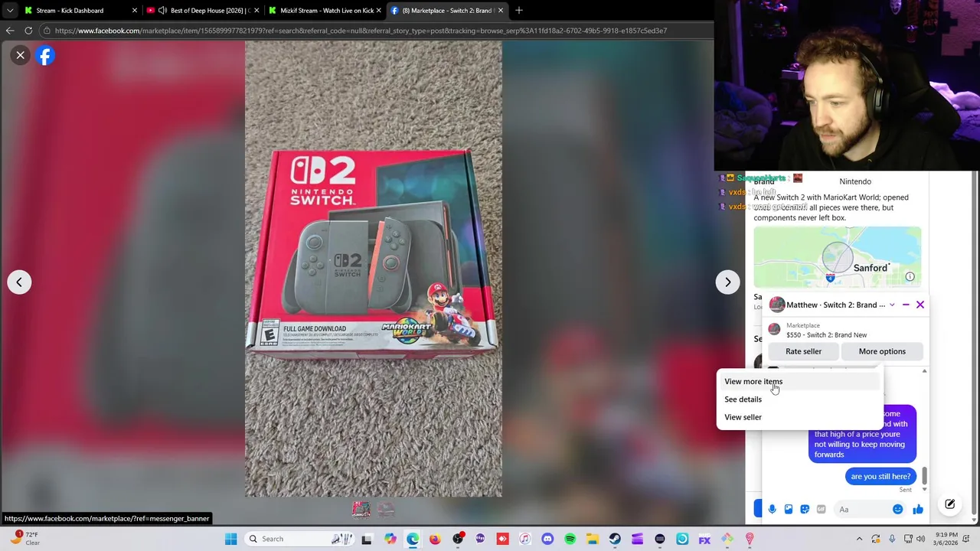The image size is (980, 551).
Task: Open the FX app from the taskbar
Action: coord(704,539)
